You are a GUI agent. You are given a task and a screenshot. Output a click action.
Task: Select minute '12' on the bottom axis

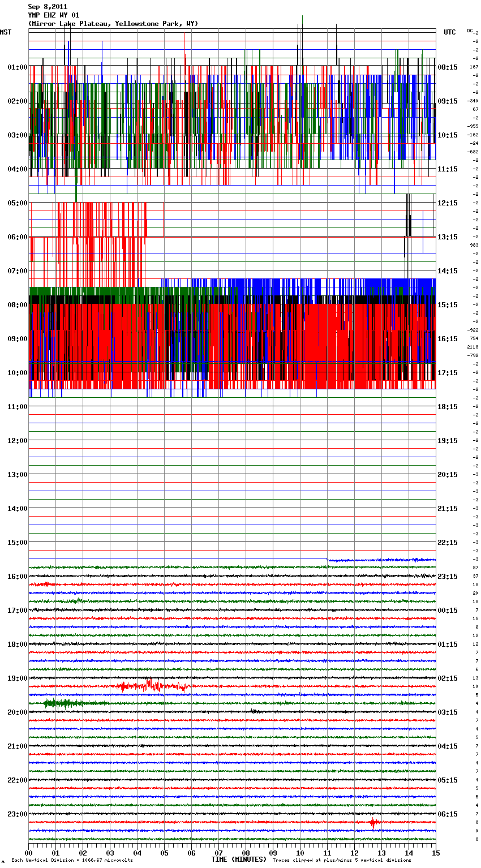pos(354,853)
